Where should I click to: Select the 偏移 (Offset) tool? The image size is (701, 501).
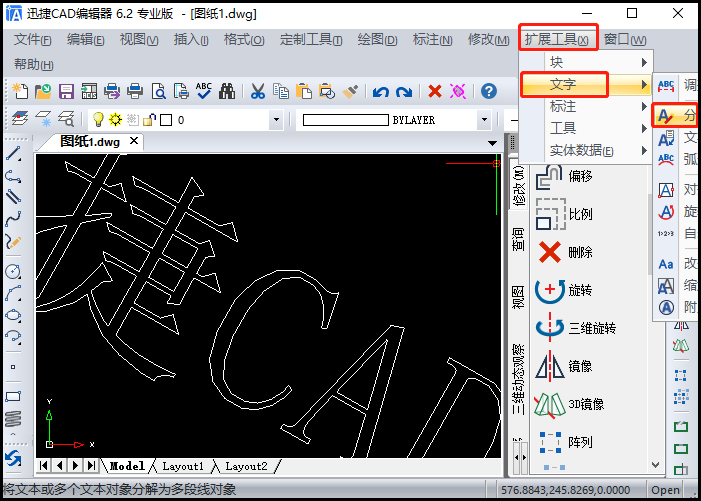565,177
